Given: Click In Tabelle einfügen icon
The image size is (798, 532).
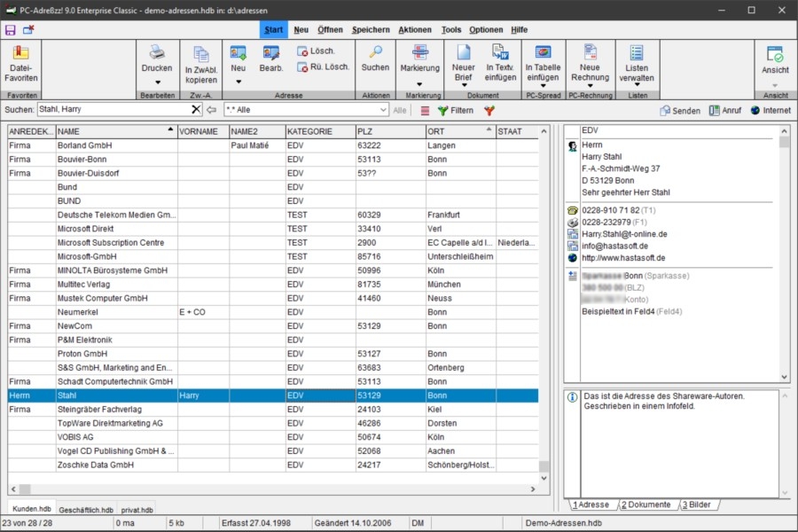Looking at the screenshot, I should 543,52.
